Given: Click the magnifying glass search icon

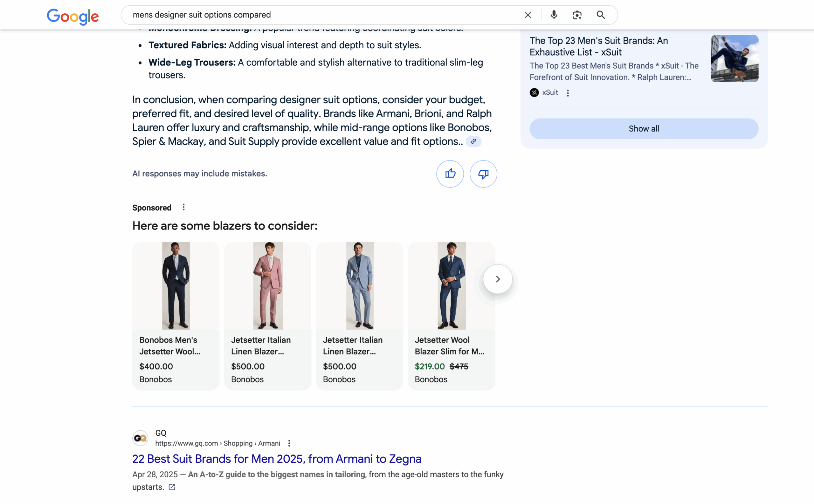Looking at the screenshot, I should click(601, 15).
